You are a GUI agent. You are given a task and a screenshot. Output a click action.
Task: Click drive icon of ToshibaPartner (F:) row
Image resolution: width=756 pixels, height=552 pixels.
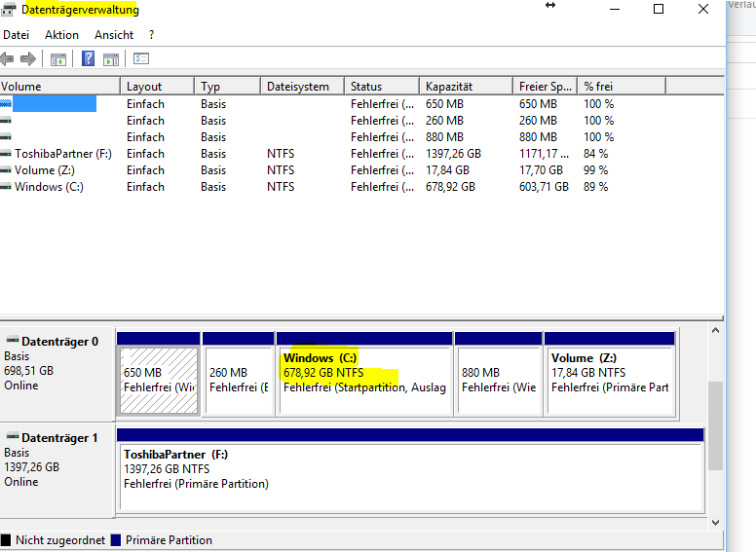[x=6, y=154]
